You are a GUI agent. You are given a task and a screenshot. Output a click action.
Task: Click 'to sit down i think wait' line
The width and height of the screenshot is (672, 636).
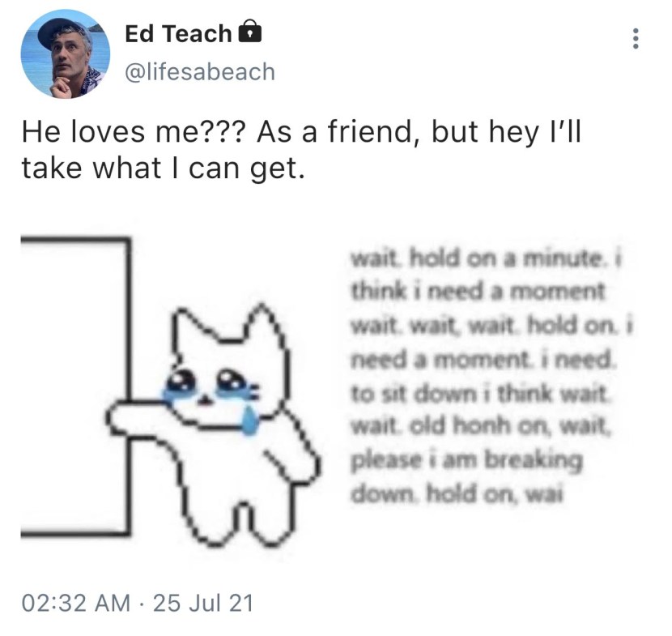(479, 393)
